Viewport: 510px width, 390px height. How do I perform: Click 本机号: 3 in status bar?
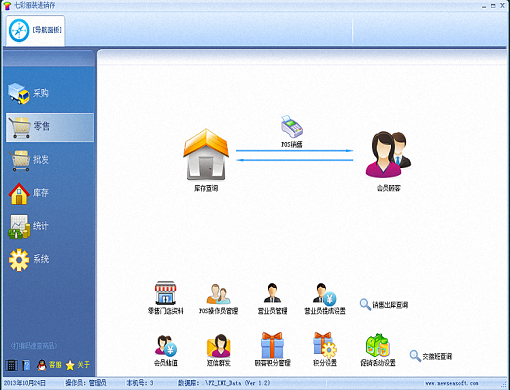tap(140, 383)
